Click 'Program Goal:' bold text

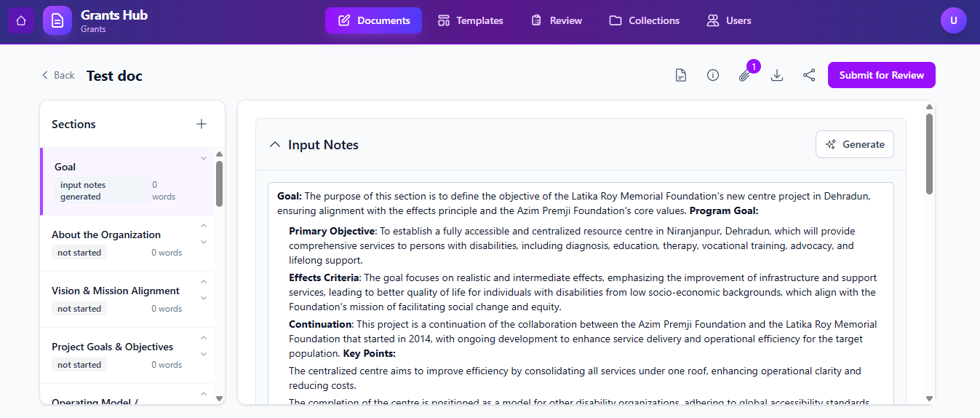(724, 210)
